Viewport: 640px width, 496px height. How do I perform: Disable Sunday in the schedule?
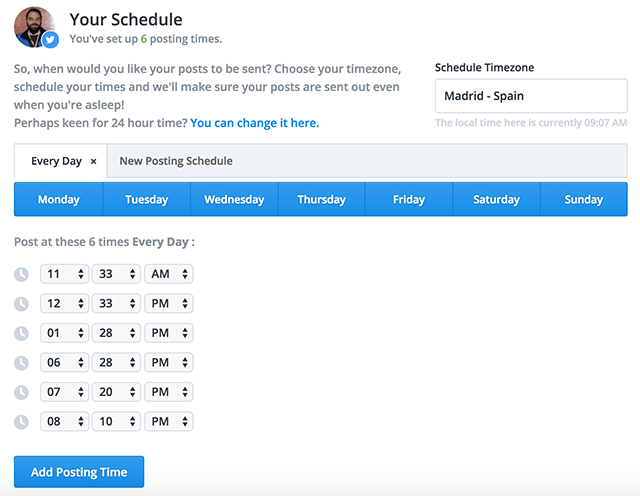point(584,199)
